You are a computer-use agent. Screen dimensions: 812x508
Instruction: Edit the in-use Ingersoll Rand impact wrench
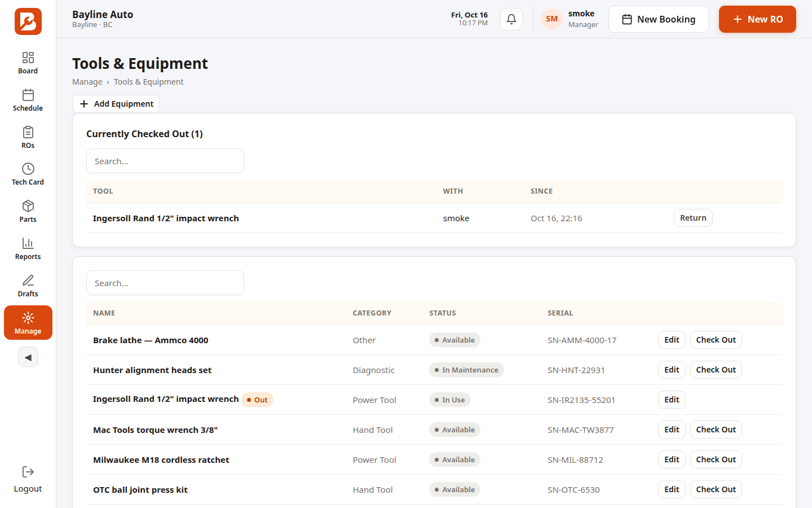(x=672, y=400)
